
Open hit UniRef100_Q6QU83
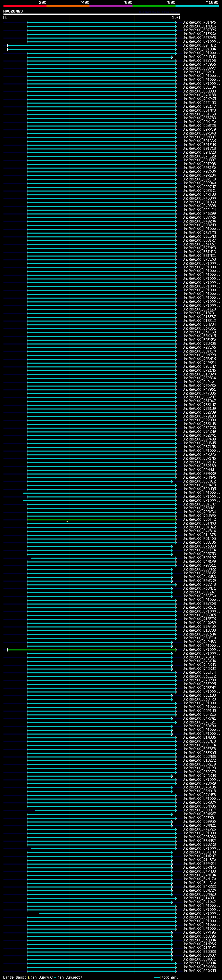click(199, 91)
